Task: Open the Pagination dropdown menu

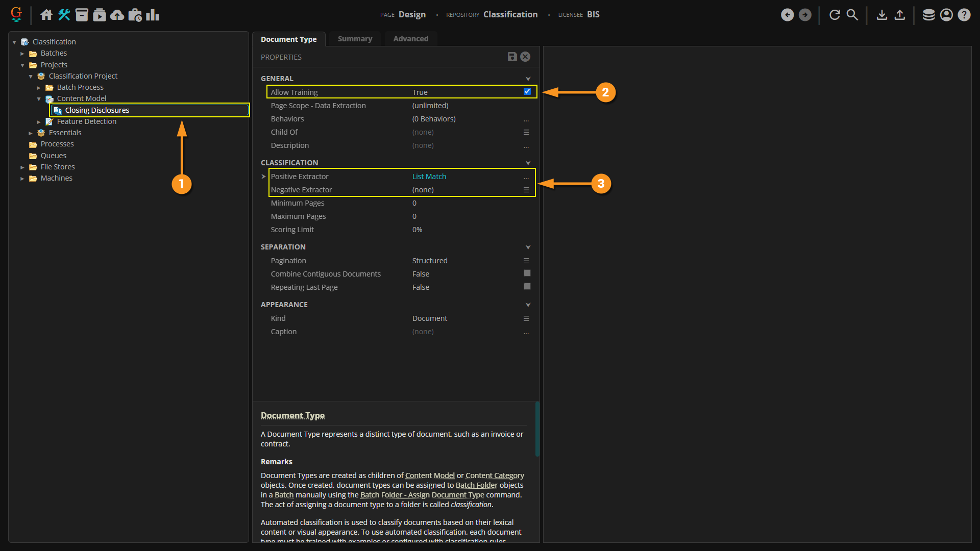Action: click(526, 261)
